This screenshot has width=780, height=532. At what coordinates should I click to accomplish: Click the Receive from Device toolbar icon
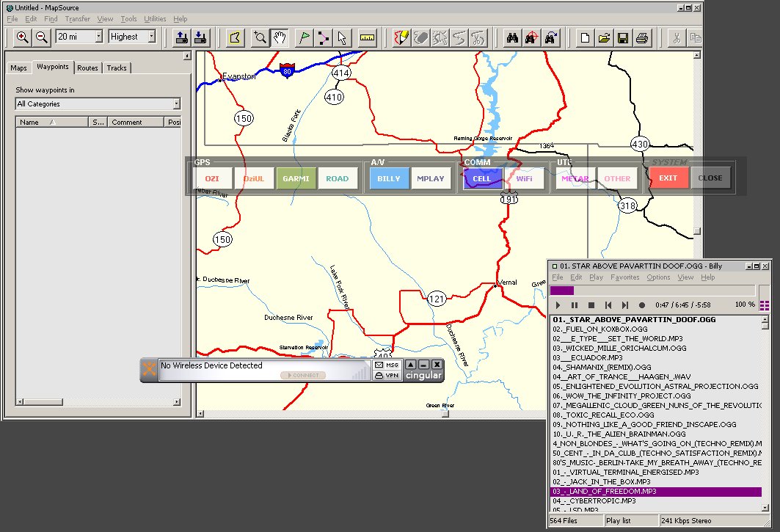pyautogui.click(x=200, y=37)
